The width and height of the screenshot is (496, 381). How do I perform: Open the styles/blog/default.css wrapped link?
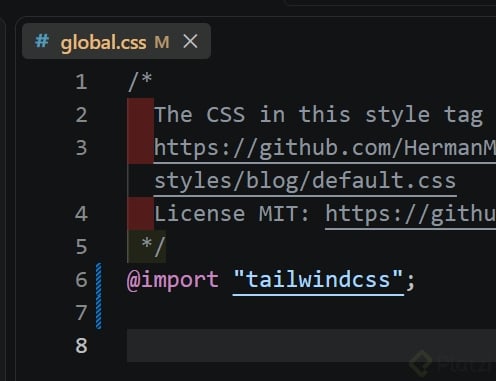point(305,181)
